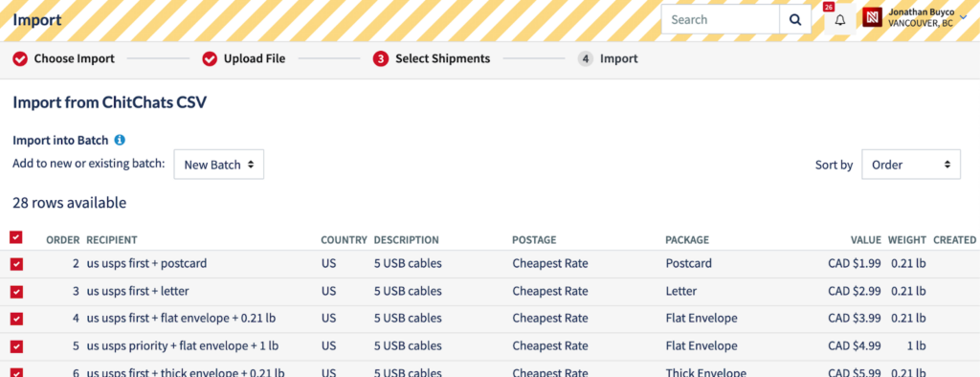Viewport: 980px width, 377px height.
Task: Open the Sort by Order dropdown
Action: pyautogui.click(x=911, y=165)
